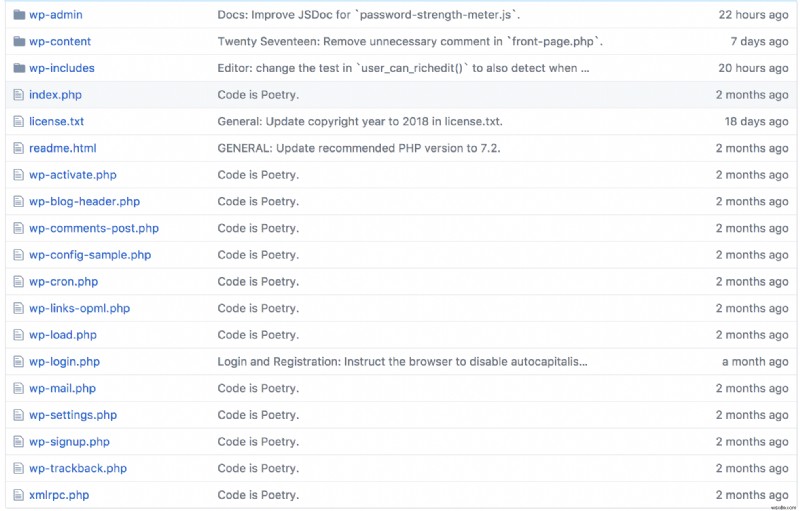Click the file icon beside wp-load.php
The height and width of the screenshot is (511, 800).
tap(18, 335)
